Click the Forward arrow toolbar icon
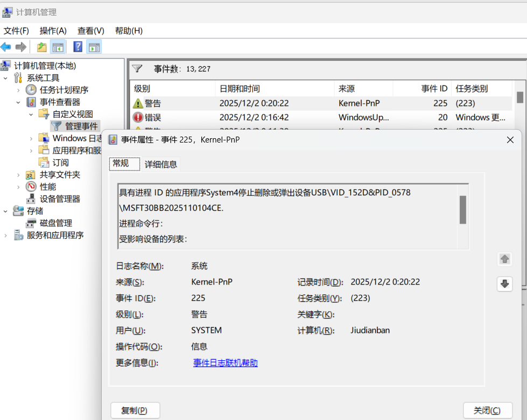 pyautogui.click(x=21, y=47)
